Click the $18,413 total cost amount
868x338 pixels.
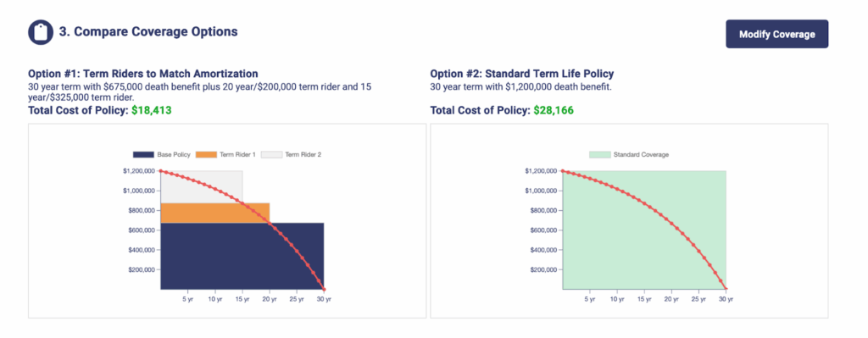[152, 110]
